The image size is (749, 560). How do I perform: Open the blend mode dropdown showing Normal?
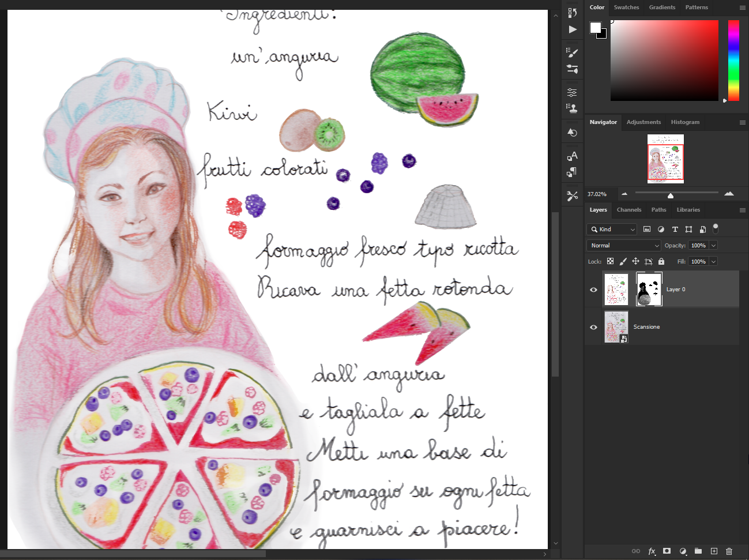pyautogui.click(x=623, y=245)
